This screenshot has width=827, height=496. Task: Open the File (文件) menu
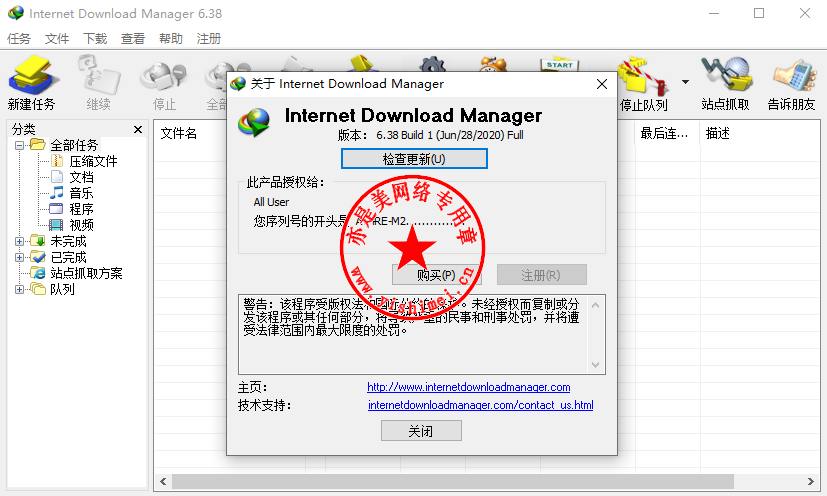coord(56,39)
